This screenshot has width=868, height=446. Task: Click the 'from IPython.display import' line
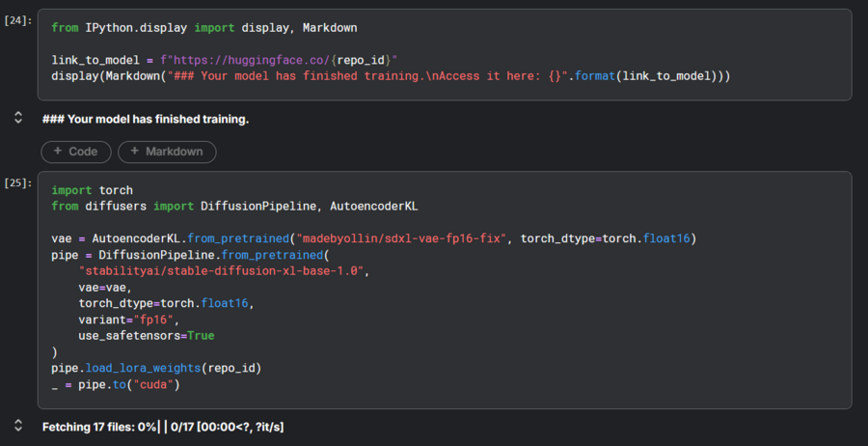pos(204,28)
